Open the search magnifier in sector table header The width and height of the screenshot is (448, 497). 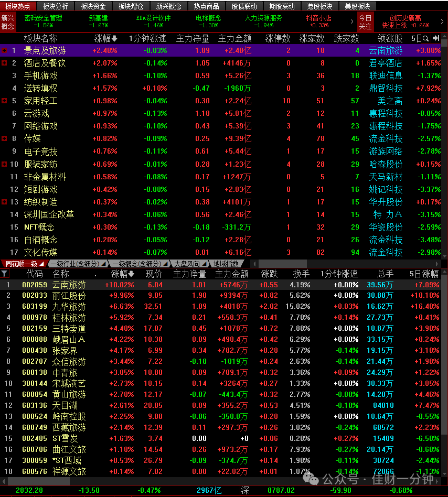[426, 39]
